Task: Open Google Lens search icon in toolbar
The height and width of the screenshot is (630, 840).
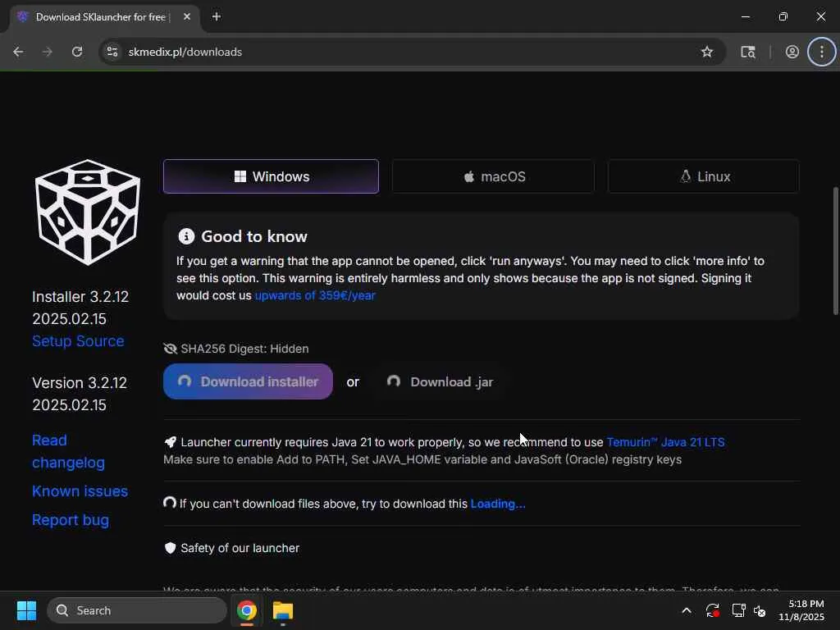Action: (x=748, y=52)
